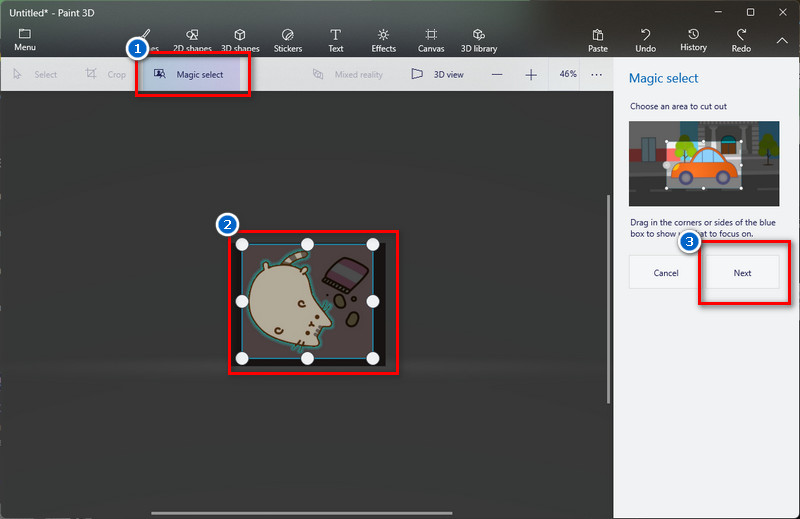Minimize the Paint 3D window
Screen dimensions: 800x519
718,12
